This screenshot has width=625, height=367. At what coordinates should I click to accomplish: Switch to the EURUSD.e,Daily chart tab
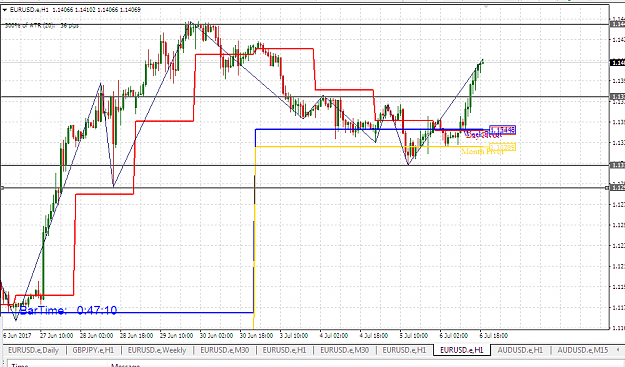point(33,350)
